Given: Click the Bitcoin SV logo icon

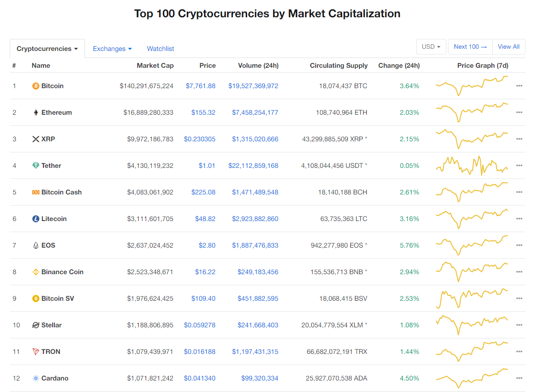Looking at the screenshot, I should [x=36, y=299].
